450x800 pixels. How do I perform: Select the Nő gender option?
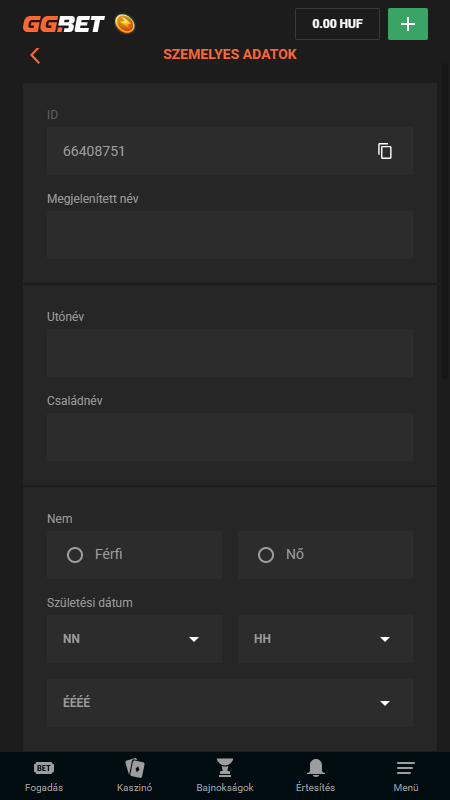tap(326, 555)
